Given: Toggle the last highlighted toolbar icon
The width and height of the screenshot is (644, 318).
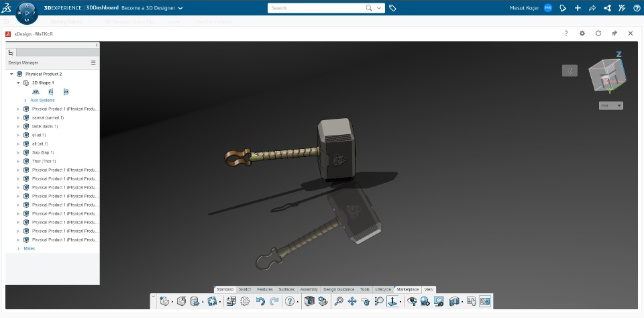Looking at the screenshot, I should [485, 302].
